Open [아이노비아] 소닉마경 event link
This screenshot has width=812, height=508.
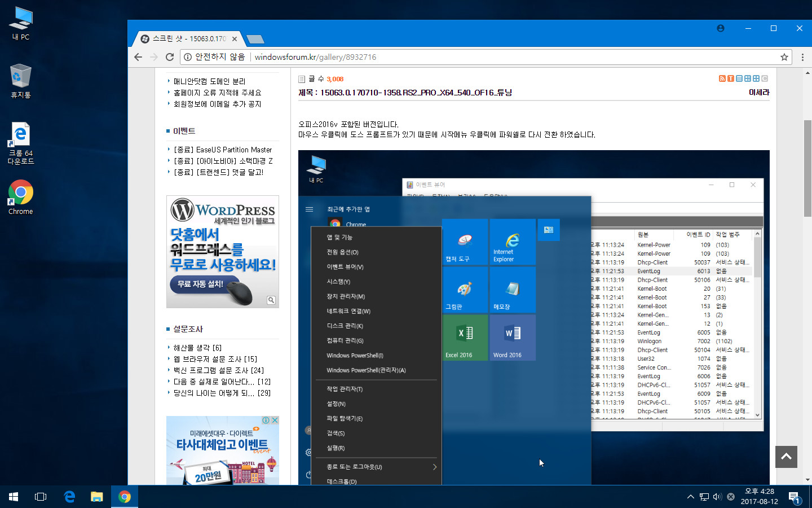(223, 161)
